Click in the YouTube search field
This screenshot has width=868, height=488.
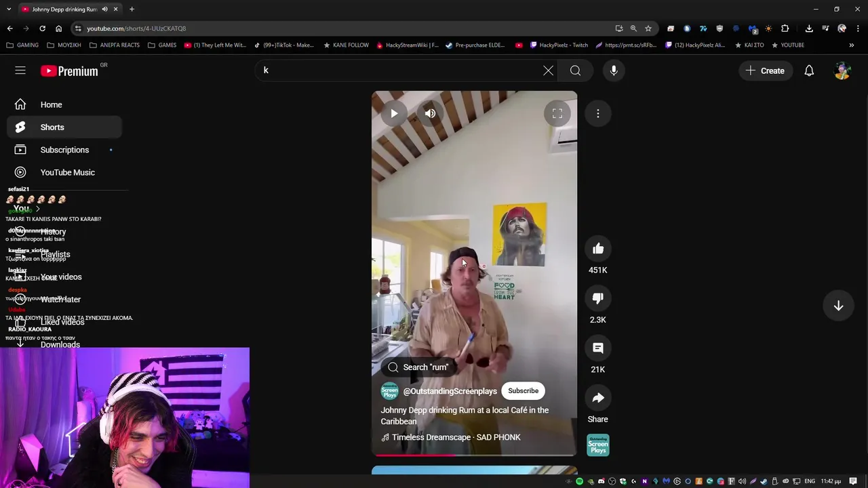point(400,70)
